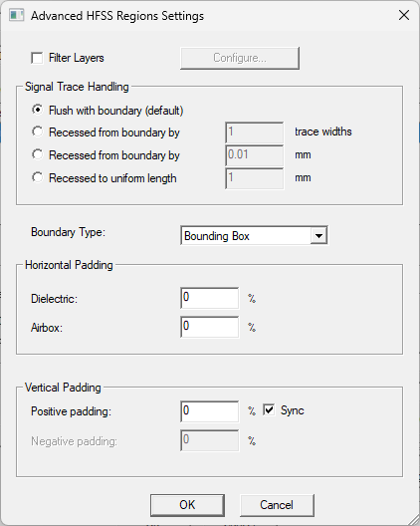Enable the Filter Layers checkbox
This screenshot has height=526, width=420.
coord(37,58)
